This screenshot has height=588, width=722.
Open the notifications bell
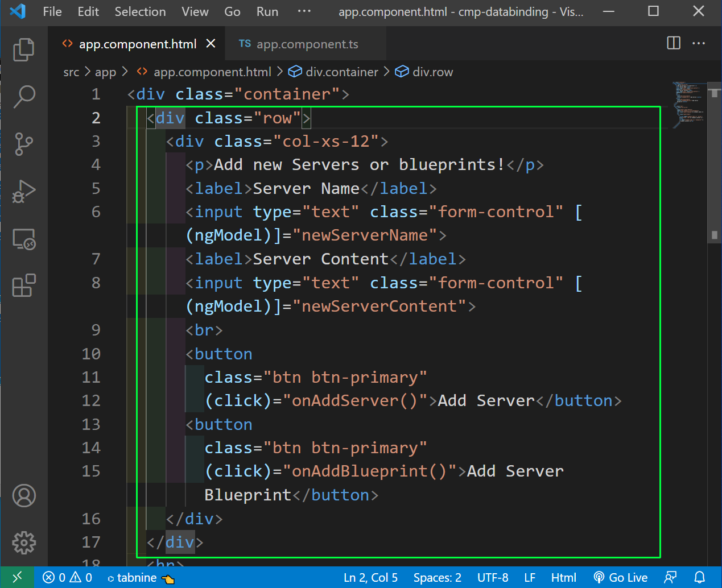(700, 578)
